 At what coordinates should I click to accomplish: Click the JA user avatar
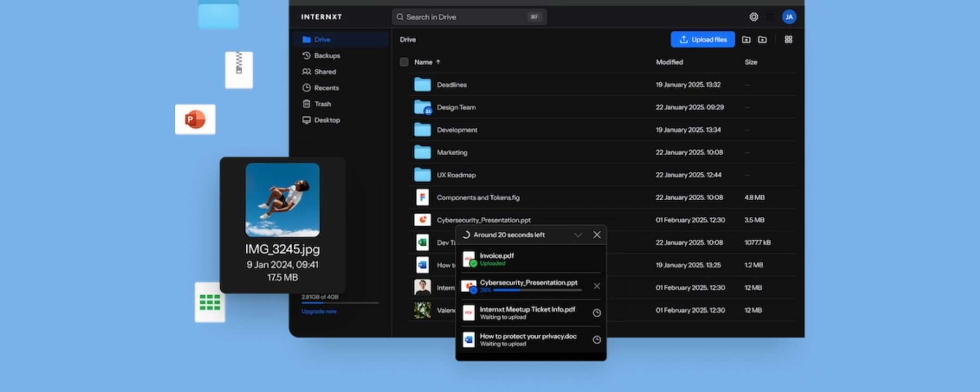tap(789, 17)
